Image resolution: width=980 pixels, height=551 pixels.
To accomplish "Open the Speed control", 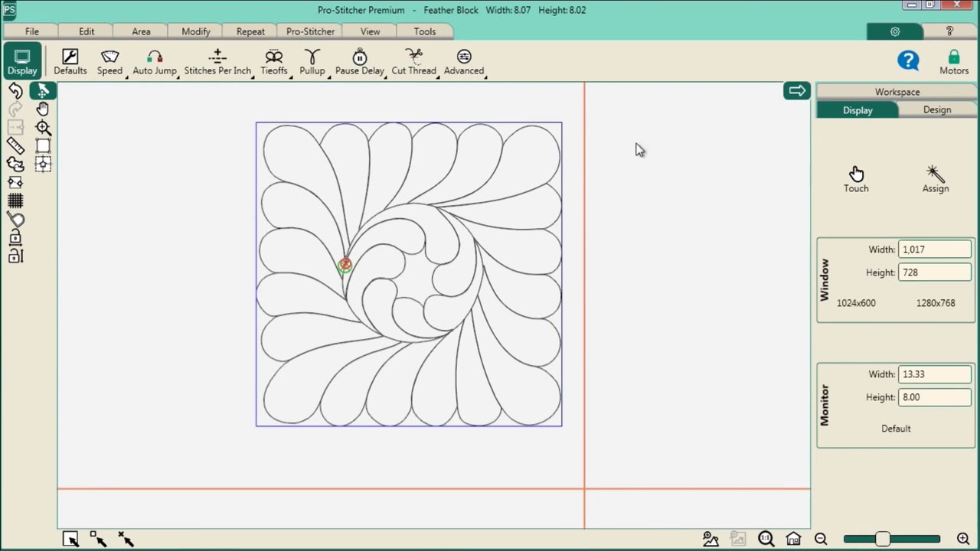I will click(x=109, y=62).
